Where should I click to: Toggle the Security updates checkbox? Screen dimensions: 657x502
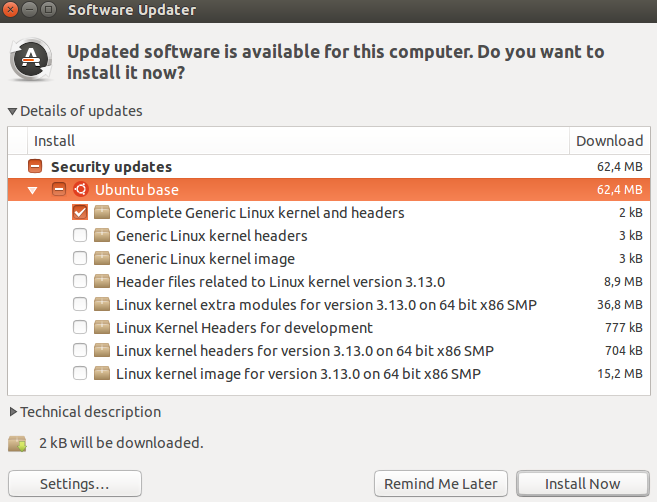tap(34, 167)
